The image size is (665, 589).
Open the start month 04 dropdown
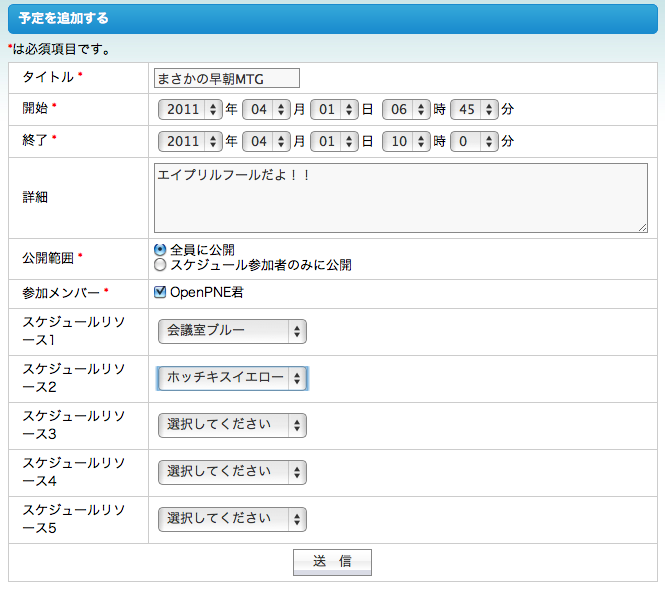point(266,110)
